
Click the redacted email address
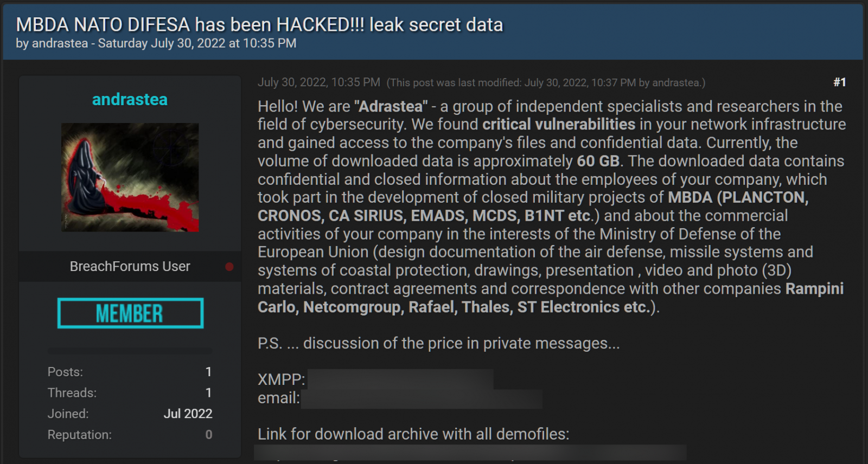(x=422, y=398)
